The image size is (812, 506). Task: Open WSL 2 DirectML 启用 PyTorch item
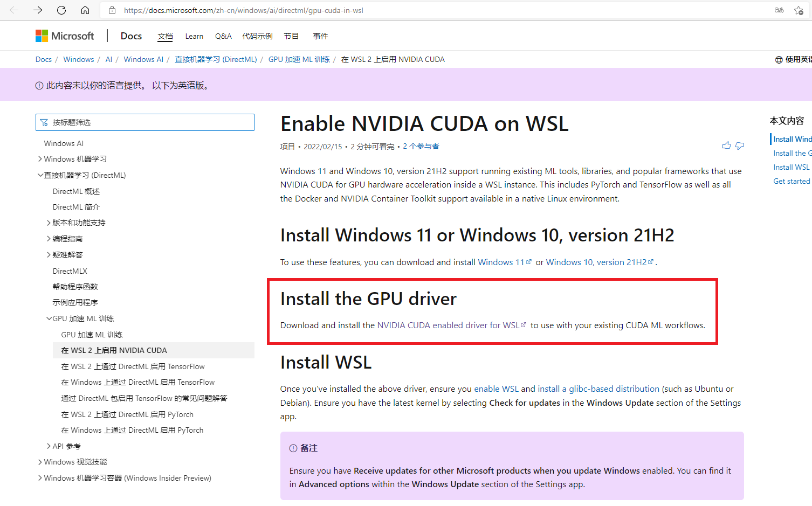127,414
